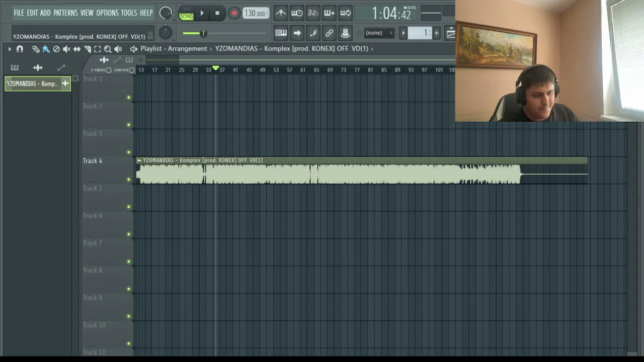The image size is (644, 362).
Task: Mute Track 7 using its green LED
Action: (129, 261)
